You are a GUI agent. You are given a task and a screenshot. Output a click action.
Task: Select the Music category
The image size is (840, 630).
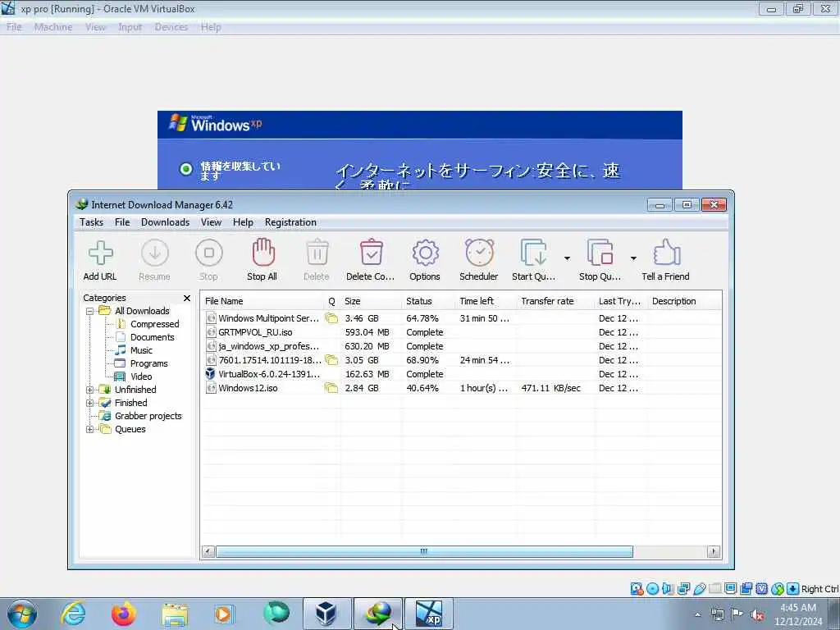(x=141, y=350)
